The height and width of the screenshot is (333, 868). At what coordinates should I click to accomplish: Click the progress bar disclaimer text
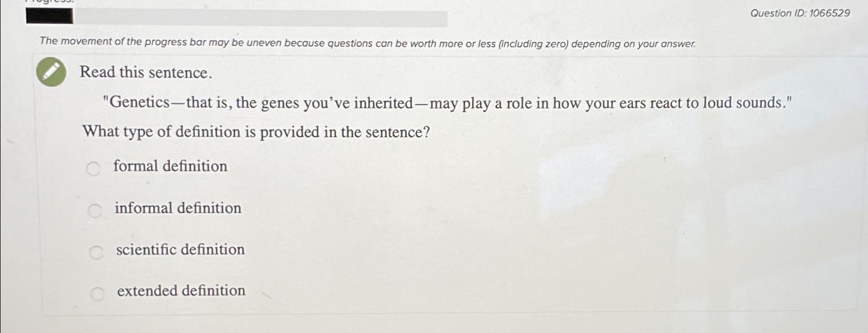click(x=368, y=43)
